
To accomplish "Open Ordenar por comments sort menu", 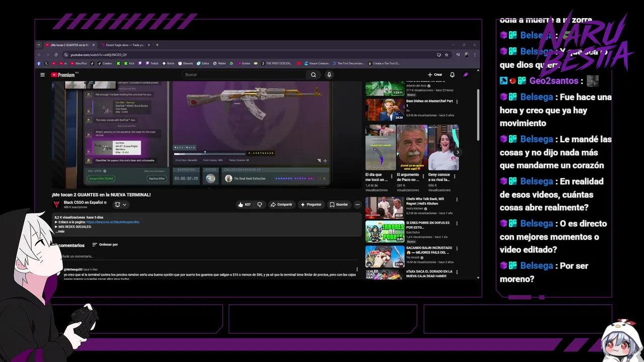I will point(105,245).
